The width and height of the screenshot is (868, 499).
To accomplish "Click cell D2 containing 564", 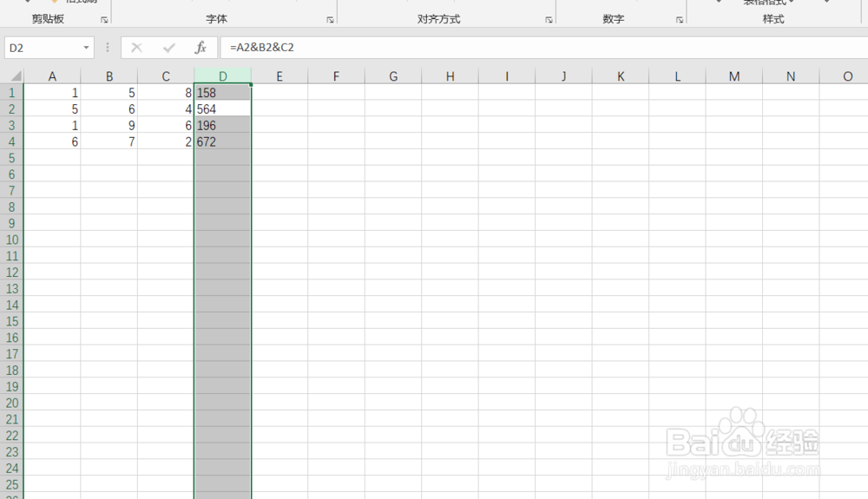I will [x=222, y=109].
